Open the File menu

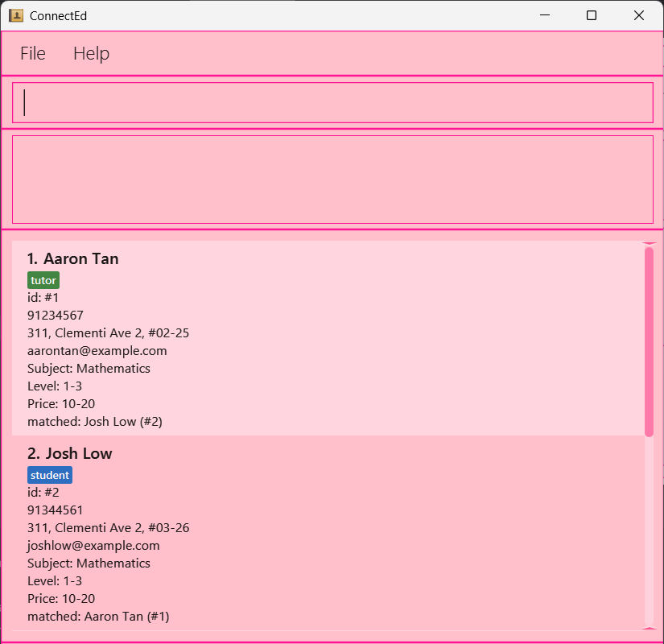click(x=33, y=53)
